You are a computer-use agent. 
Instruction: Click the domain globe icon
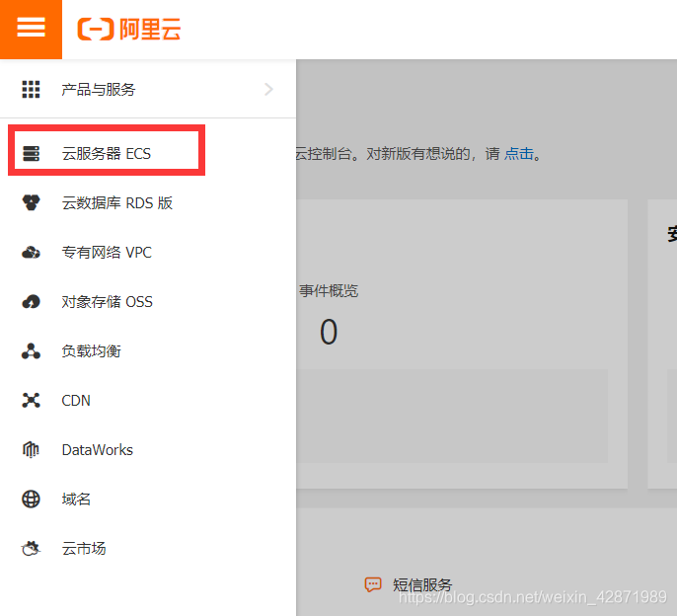[31, 500]
